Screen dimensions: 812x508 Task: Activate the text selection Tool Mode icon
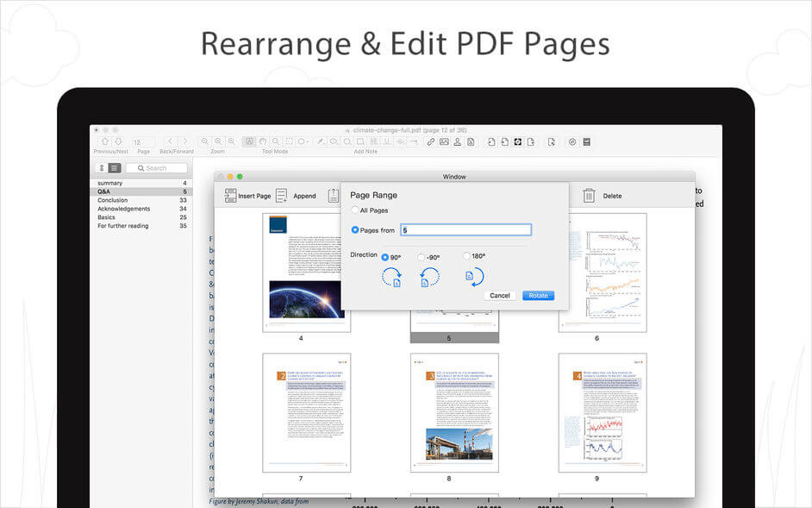(249, 141)
